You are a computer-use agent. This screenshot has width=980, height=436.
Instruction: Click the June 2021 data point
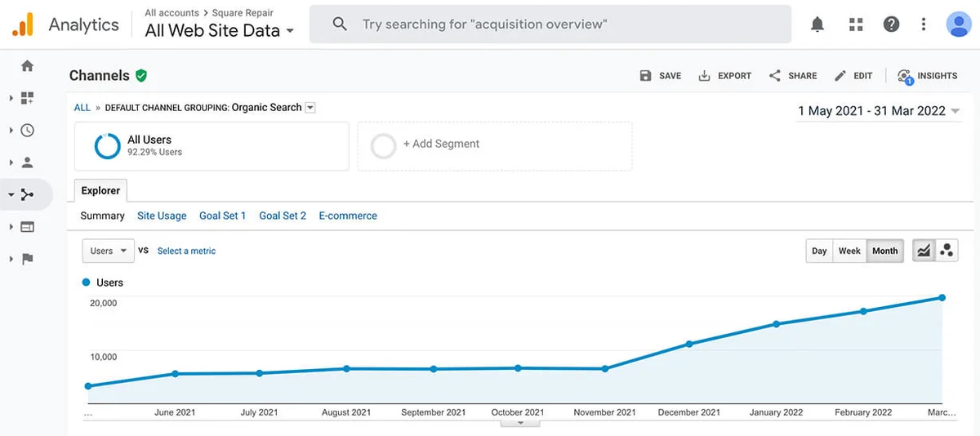point(175,374)
